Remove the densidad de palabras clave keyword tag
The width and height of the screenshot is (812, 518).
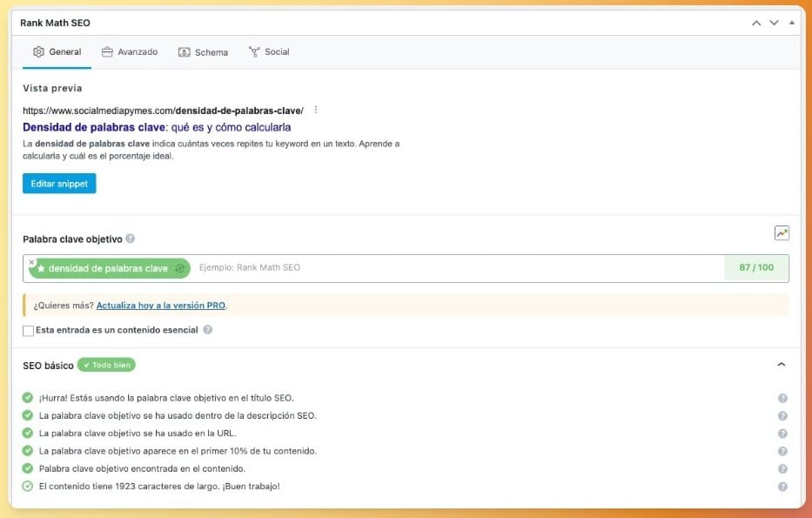31,263
